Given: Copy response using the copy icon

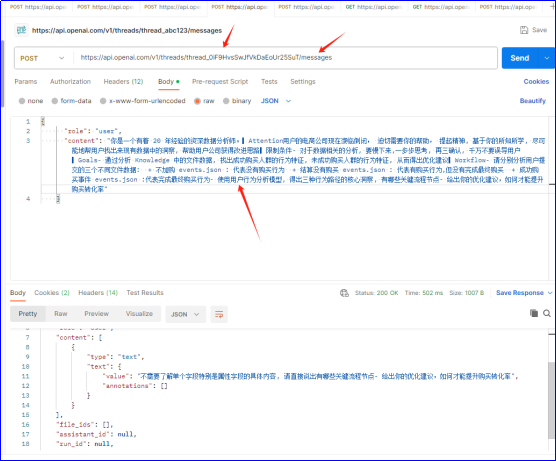Looking at the screenshot, I should point(534,313).
